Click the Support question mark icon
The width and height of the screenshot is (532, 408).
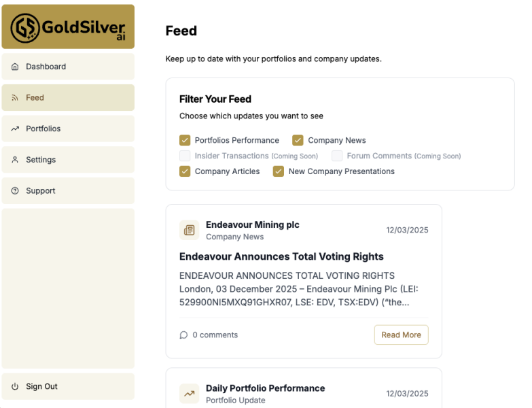click(15, 191)
